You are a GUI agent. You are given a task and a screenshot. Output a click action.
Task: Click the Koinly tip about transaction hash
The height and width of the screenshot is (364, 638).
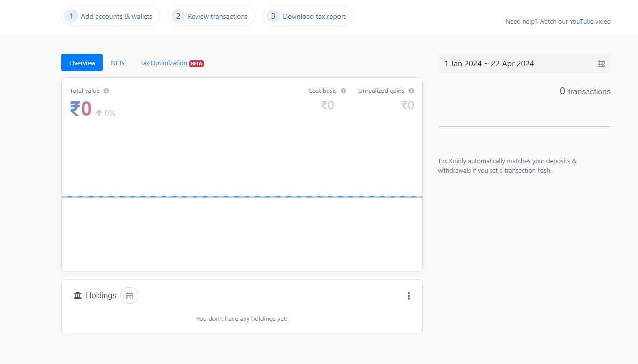point(507,166)
